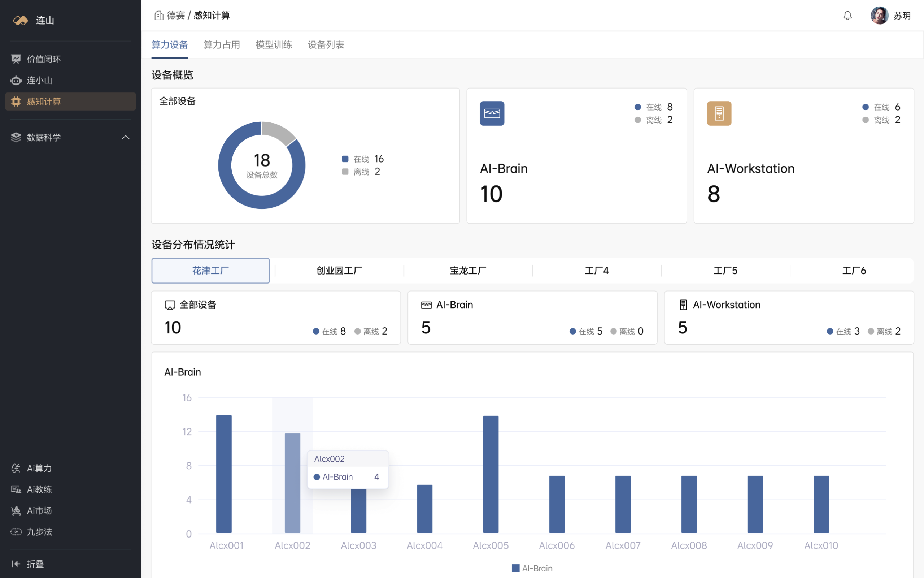
Task: Select 感知计算 in the sidebar
Action: 70,101
